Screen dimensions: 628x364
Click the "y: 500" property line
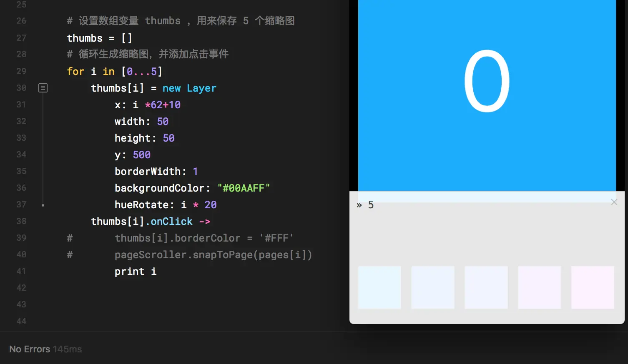(133, 155)
